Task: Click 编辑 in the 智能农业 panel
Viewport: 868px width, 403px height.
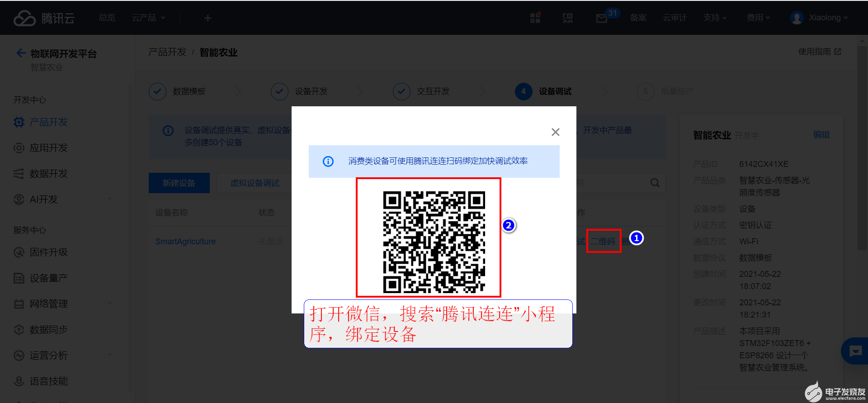Action: point(821,134)
